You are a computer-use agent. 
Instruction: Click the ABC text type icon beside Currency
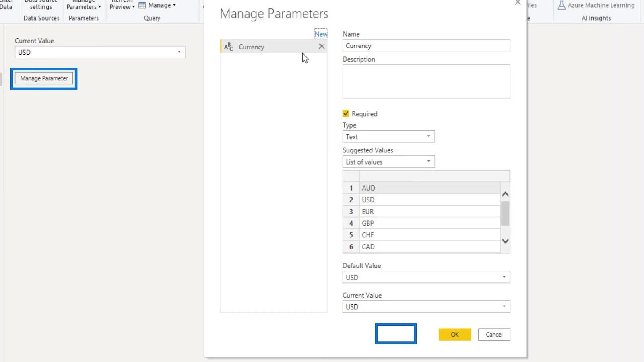coord(228,47)
